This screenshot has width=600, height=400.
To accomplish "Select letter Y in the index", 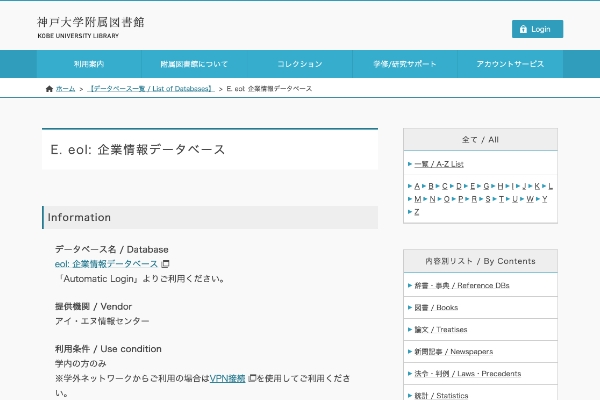I will (545, 199).
